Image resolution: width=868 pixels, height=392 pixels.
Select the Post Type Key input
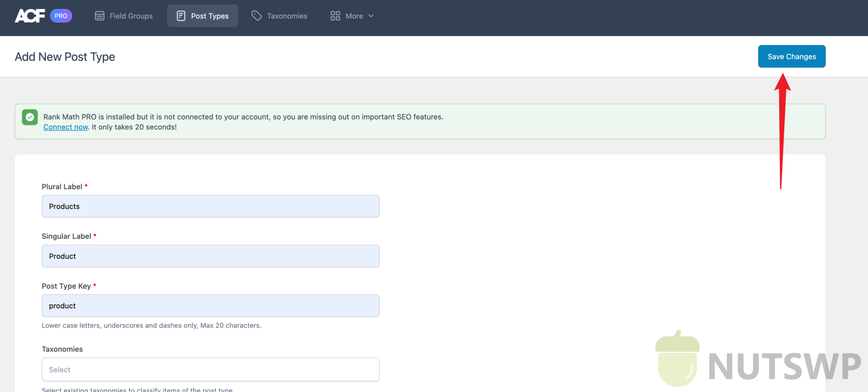tap(210, 306)
